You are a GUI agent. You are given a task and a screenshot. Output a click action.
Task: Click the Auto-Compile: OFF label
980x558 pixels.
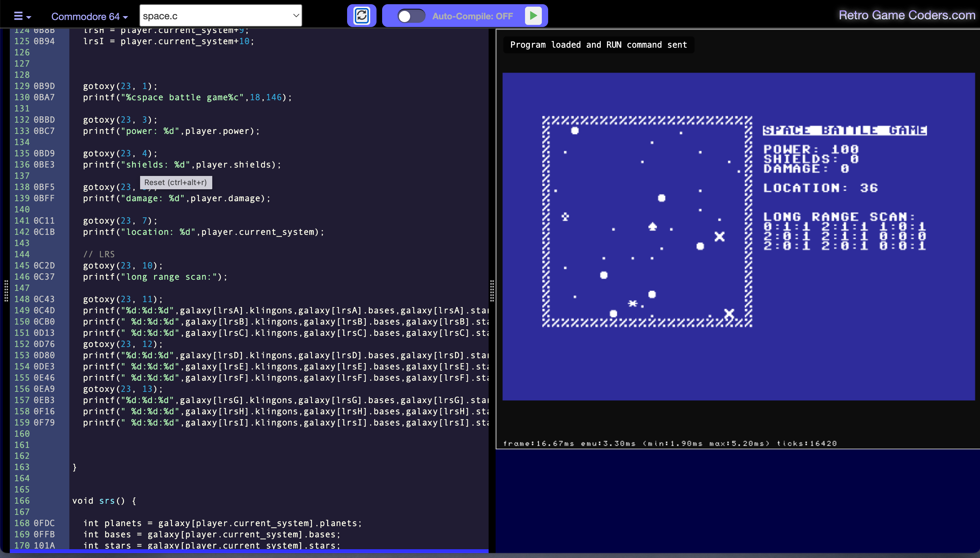(x=472, y=16)
